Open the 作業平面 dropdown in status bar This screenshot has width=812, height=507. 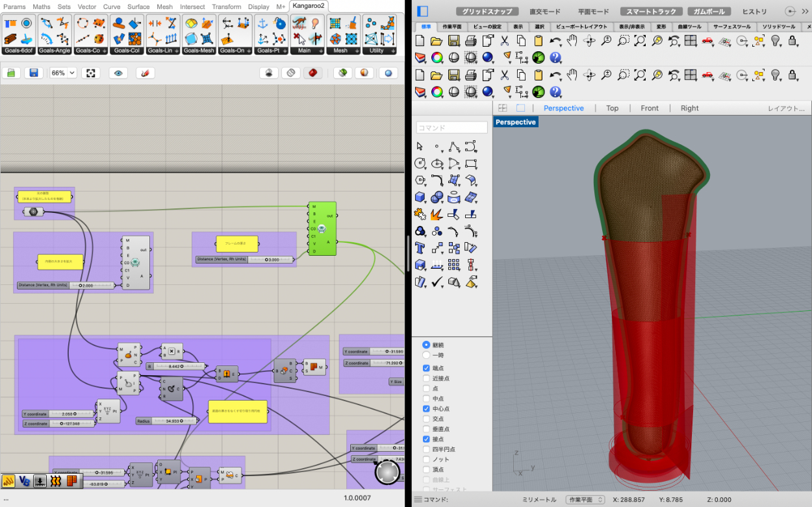(x=585, y=500)
